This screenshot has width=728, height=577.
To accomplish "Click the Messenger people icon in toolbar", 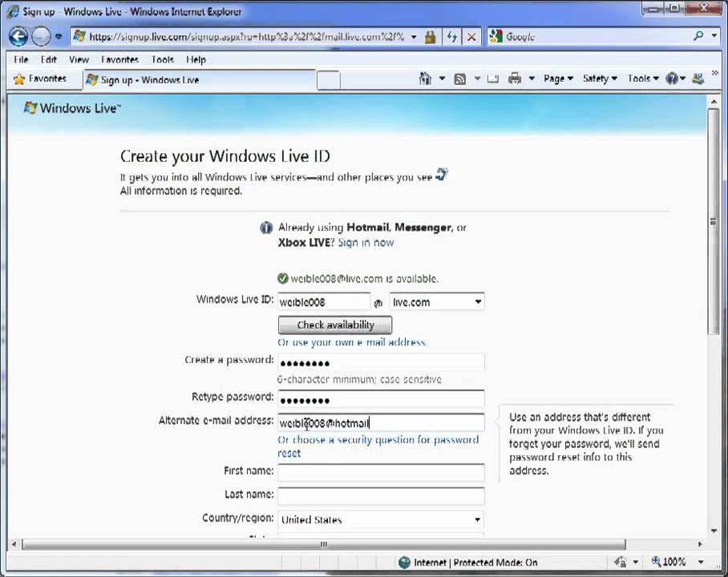I will tap(698, 79).
